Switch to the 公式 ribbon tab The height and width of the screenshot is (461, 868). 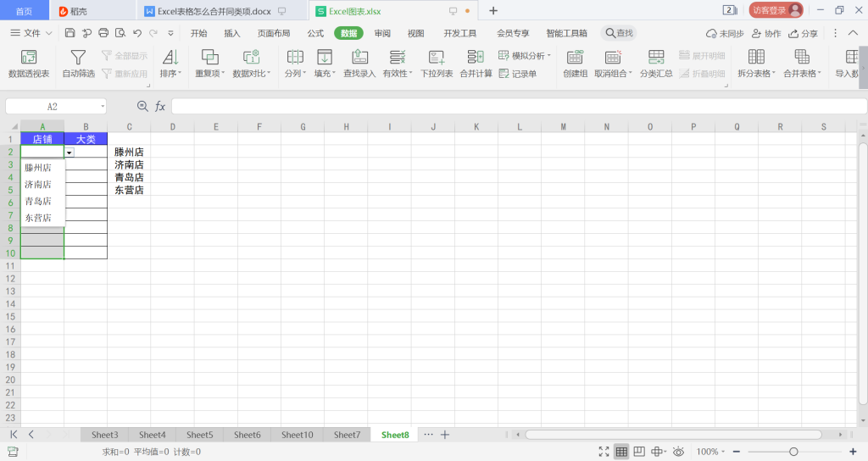tap(315, 33)
